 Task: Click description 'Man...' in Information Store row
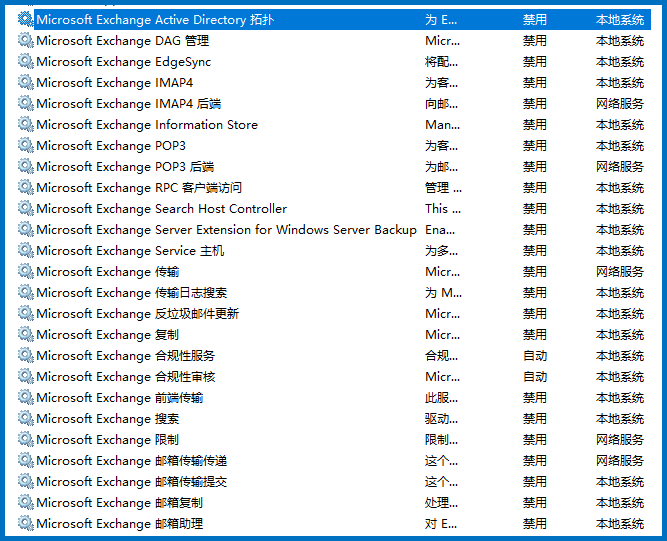coord(442,125)
